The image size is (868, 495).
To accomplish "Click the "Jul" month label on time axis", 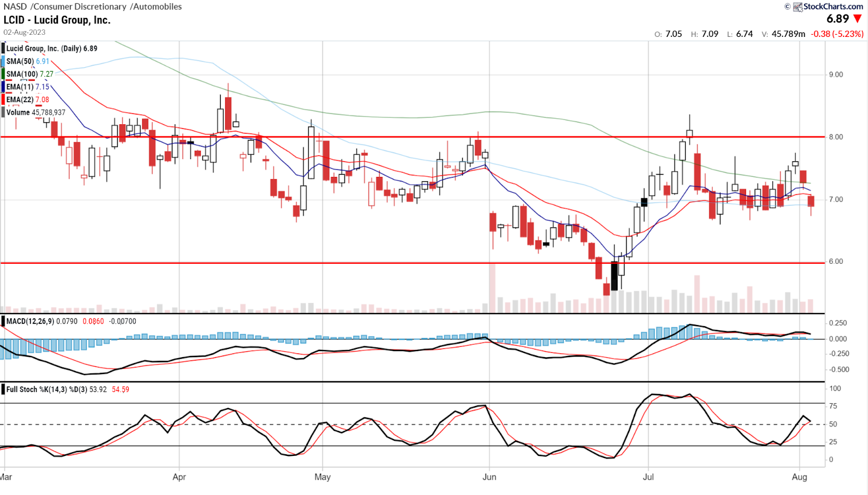I will (x=648, y=477).
